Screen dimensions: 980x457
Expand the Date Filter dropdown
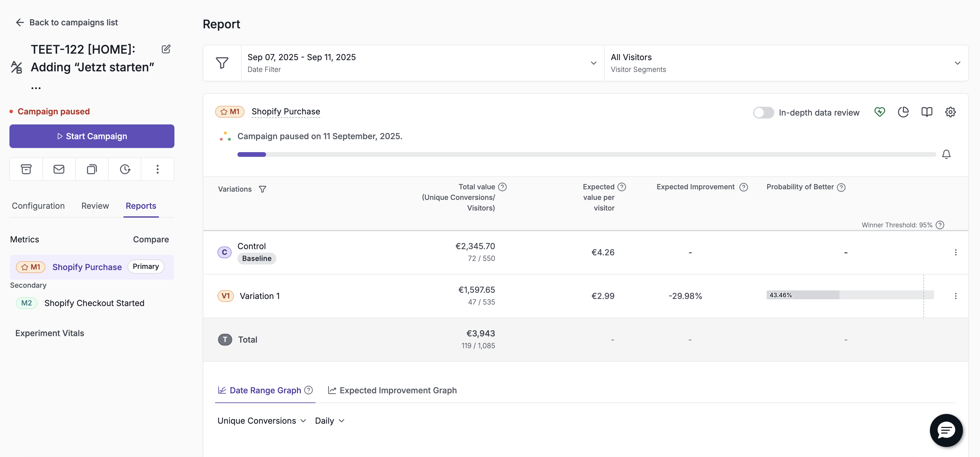(423, 63)
